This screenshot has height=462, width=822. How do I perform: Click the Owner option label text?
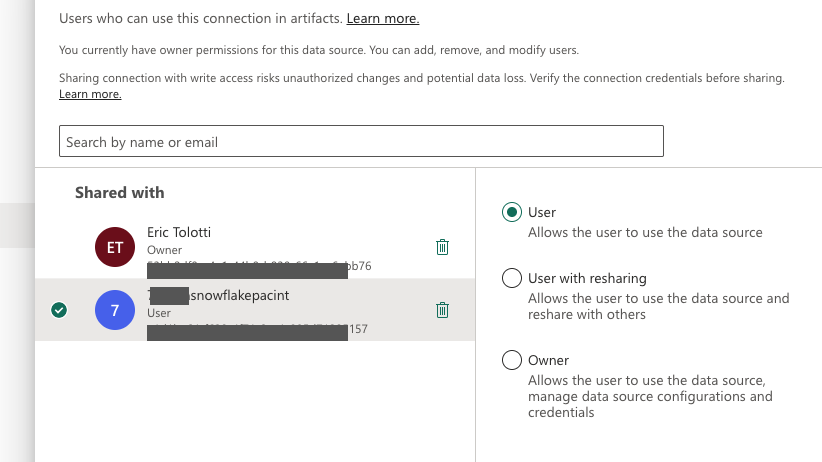click(548, 360)
